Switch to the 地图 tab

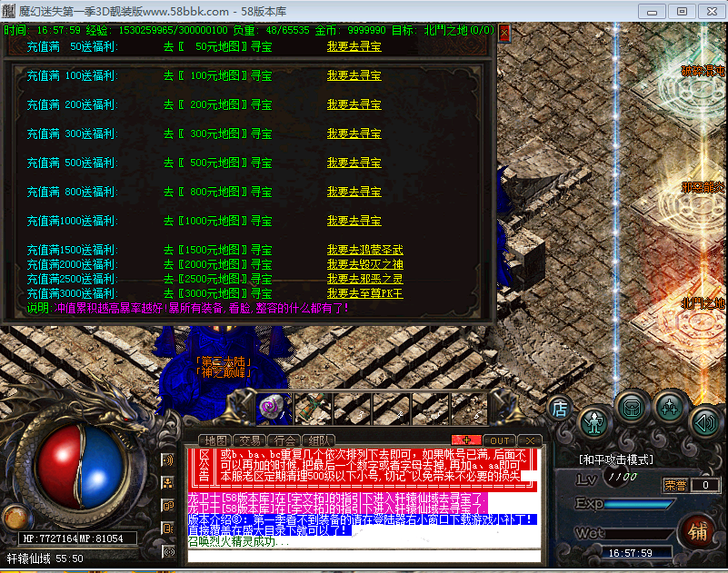216,440
